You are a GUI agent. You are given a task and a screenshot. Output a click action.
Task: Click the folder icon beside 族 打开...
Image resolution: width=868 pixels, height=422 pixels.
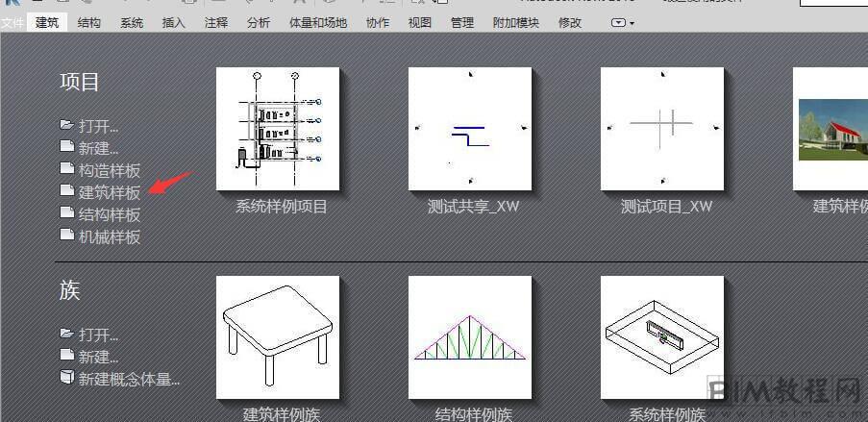tap(67, 334)
